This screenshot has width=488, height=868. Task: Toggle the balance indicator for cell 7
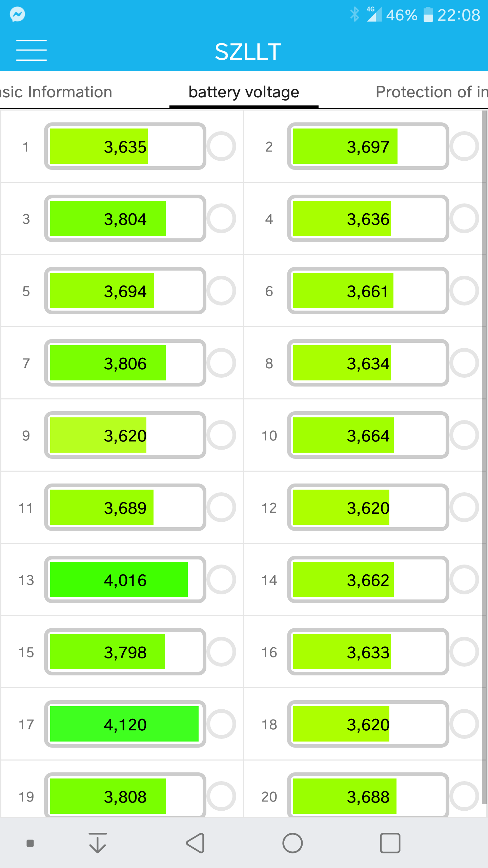(x=221, y=363)
